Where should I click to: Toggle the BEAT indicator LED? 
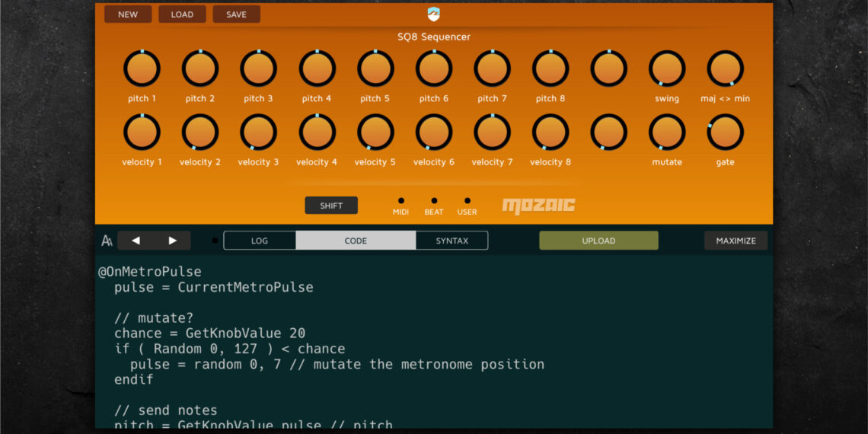434,201
